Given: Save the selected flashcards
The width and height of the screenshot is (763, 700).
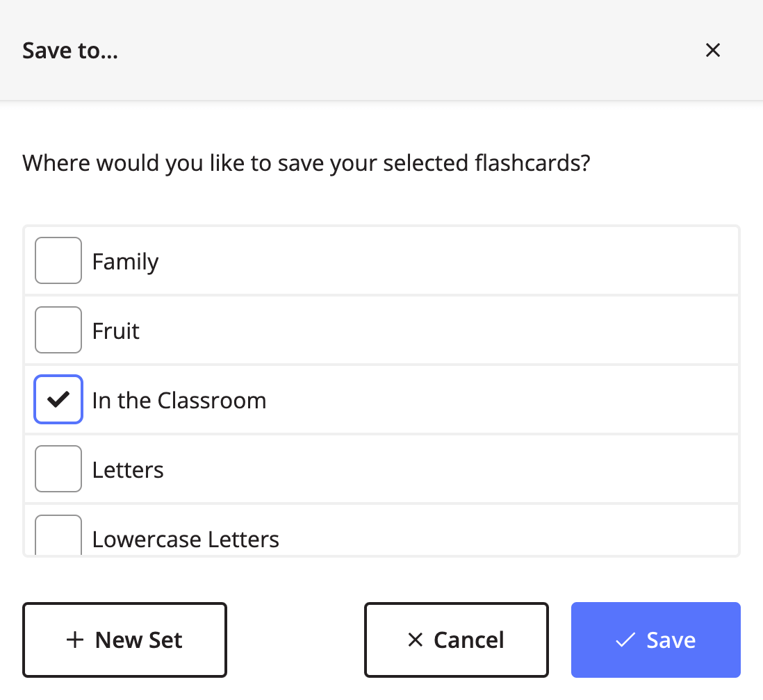Looking at the screenshot, I should coord(655,640).
